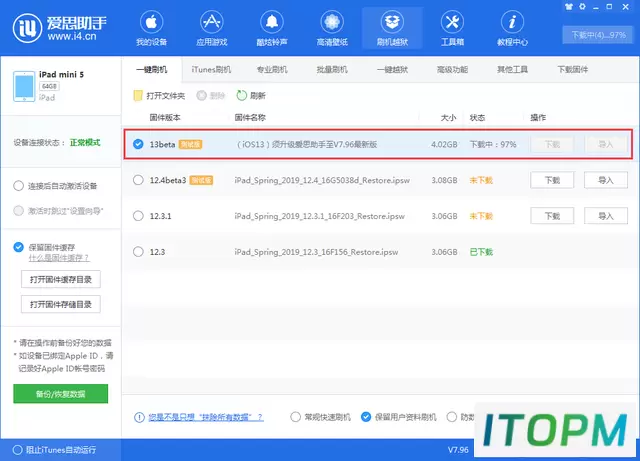The image size is (640, 461).
Task: Open the 抹除所有数据 link
Action: 206,417
